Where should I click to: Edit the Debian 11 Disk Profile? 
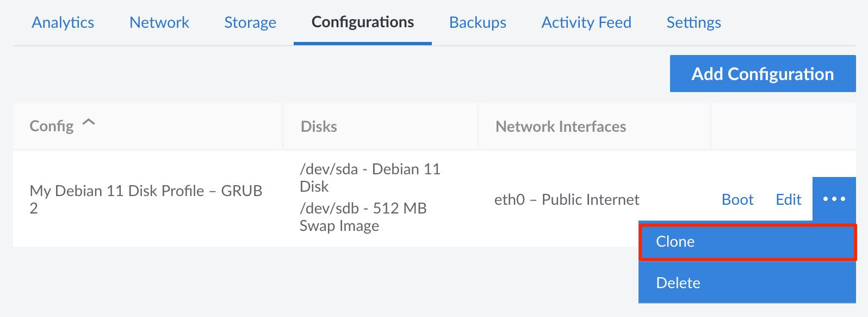click(x=788, y=199)
